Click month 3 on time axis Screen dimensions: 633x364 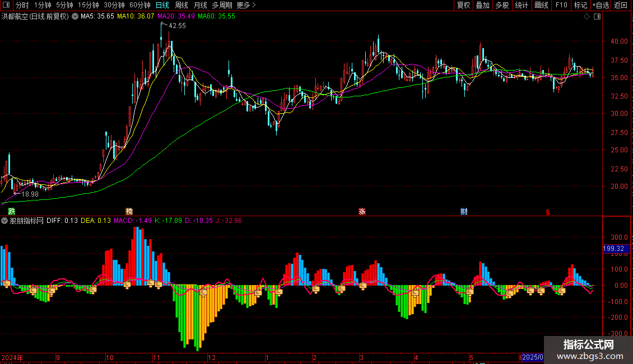361,357
